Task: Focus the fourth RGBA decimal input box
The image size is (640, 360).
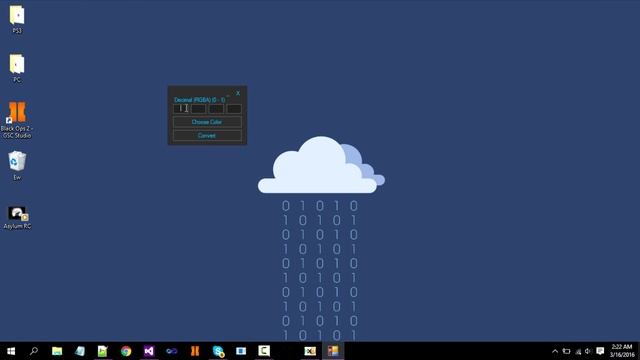Action: tap(234, 109)
